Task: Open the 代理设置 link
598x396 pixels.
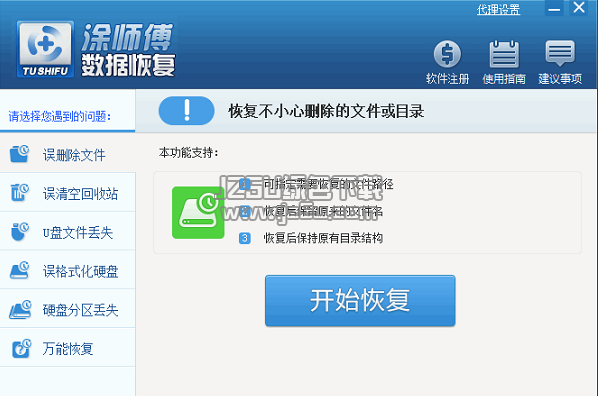Action: [x=498, y=10]
